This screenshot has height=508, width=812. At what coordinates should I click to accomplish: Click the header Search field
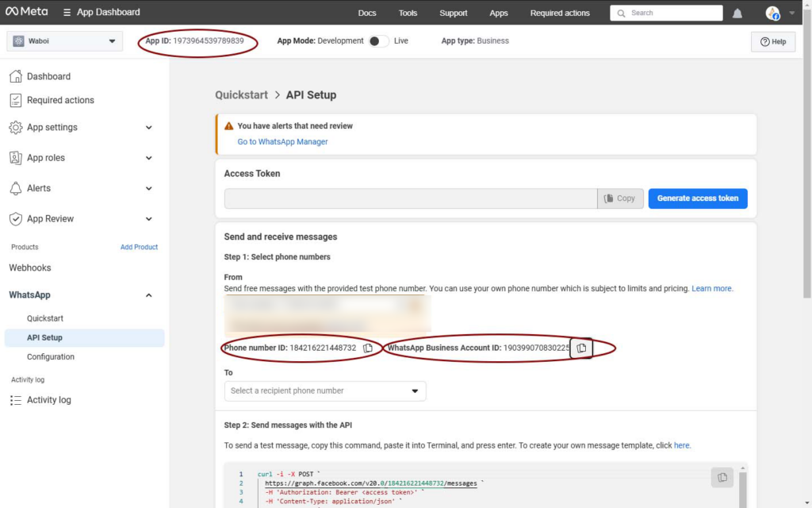666,13
